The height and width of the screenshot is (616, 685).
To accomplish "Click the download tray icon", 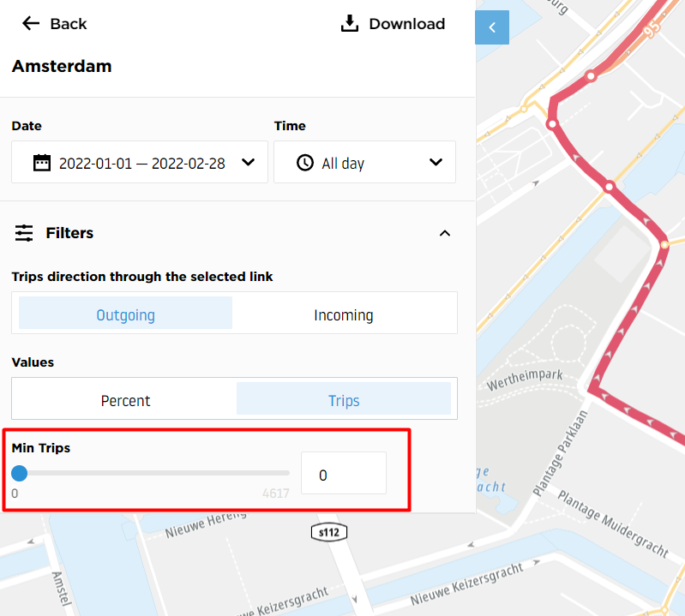I will pyautogui.click(x=350, y=24).
